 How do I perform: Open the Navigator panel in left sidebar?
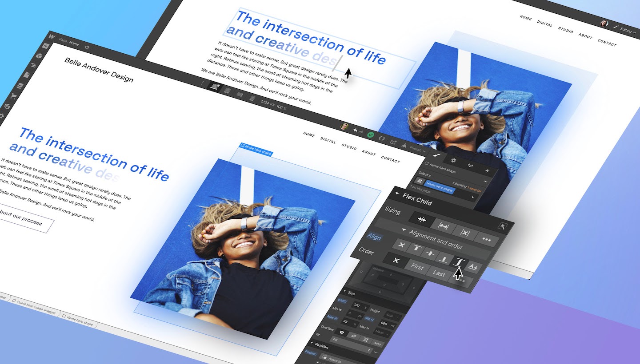coord(33,65)
